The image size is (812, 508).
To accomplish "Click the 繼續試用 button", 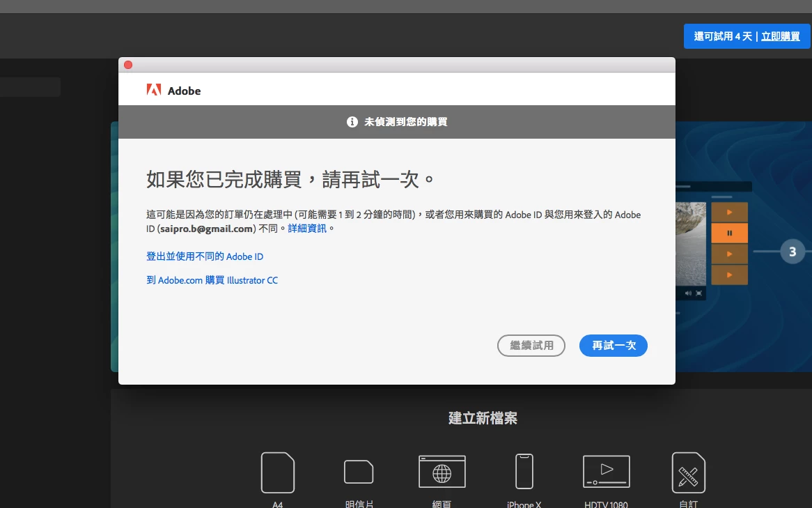I will pyautogui.click(x=531, y=346).
